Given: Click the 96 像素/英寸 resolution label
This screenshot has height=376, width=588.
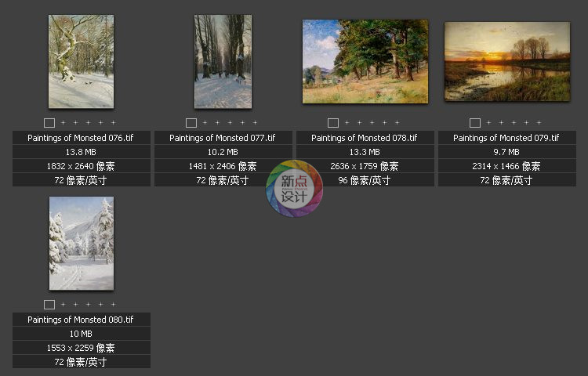Looking at the screenshot, I should tap(365, 180).
